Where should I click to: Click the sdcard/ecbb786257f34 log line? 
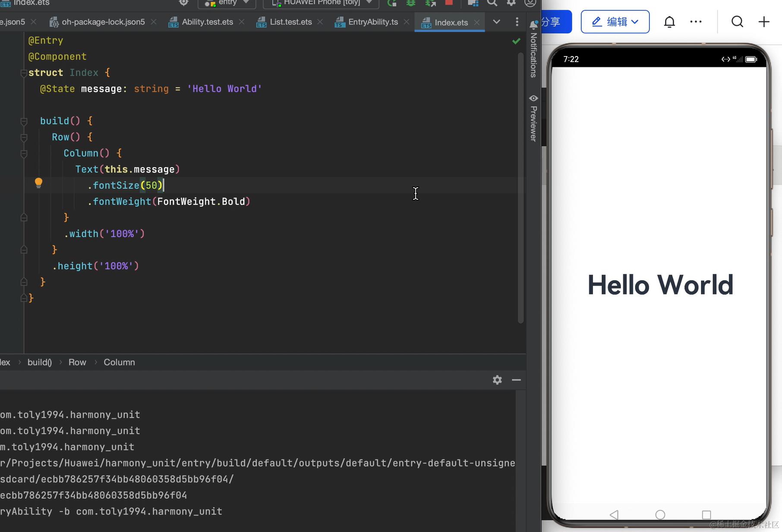pyautogui.click(x=117, y=479)
